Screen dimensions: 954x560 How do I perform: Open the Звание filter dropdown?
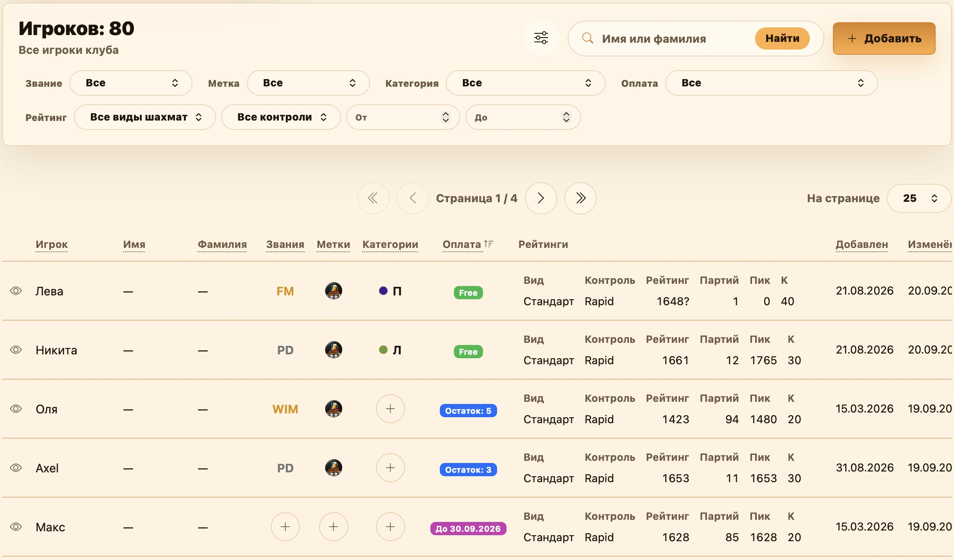click(x=131, y=83)
